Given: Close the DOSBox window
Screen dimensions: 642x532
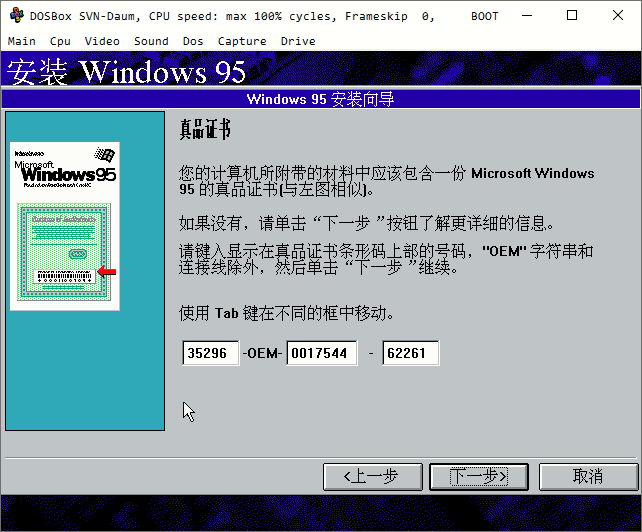Looking at the screenshot, I should [618, 16].
